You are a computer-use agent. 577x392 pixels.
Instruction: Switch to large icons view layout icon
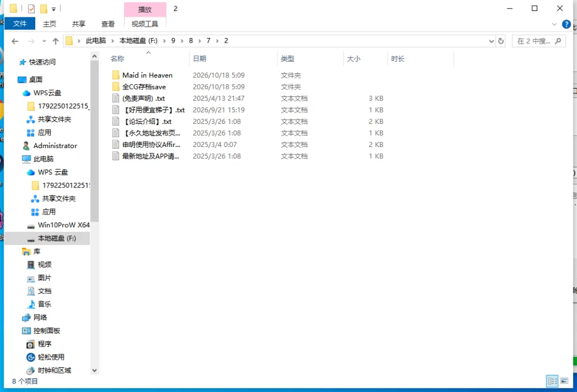tap(564, 381)
